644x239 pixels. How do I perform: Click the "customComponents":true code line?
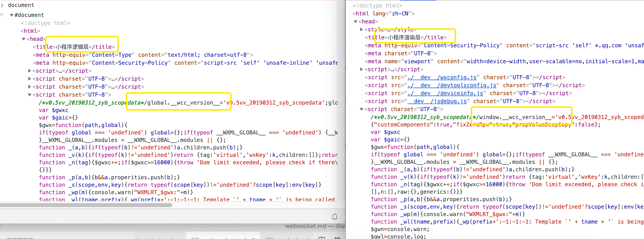pyautogui.click(x=485, y=124)
